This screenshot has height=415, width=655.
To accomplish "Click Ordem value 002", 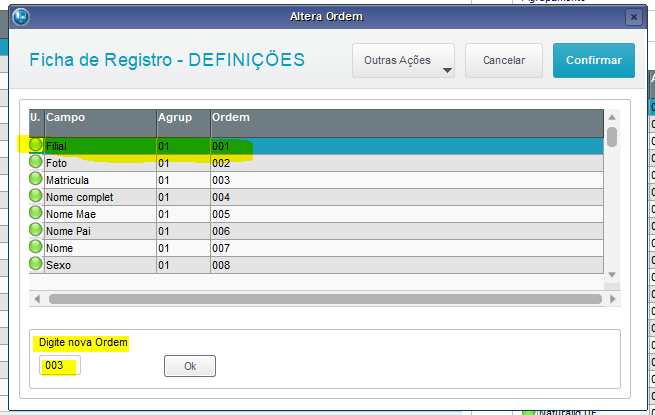I will pyautogui.click(x=221, y=163).
